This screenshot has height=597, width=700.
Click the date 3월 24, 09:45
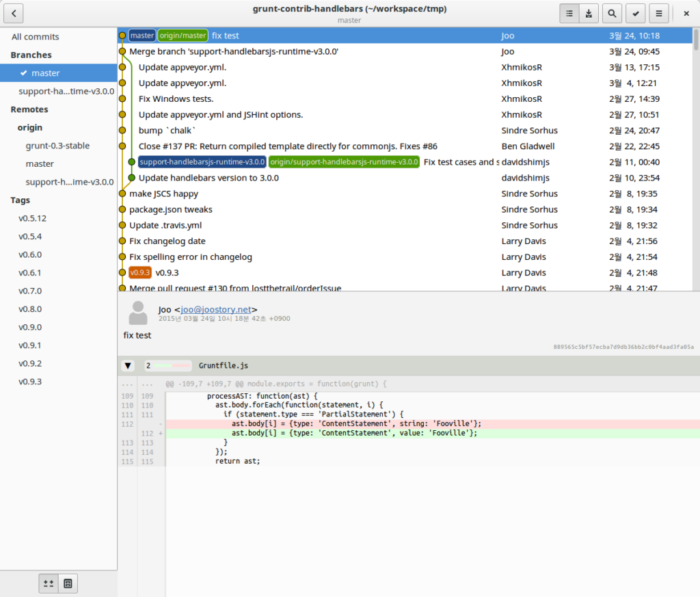(634, 51)
